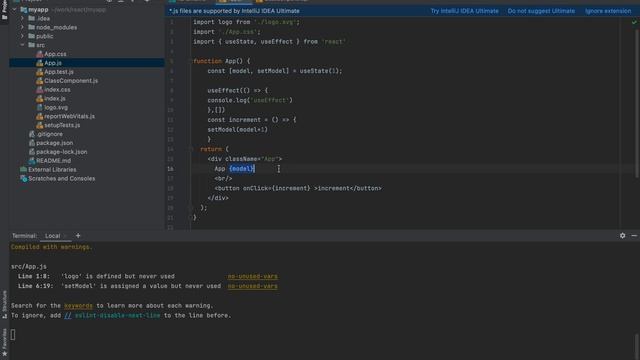Expand the public folder
Screen dimensions: 640x360
click(x=22, y=36)
